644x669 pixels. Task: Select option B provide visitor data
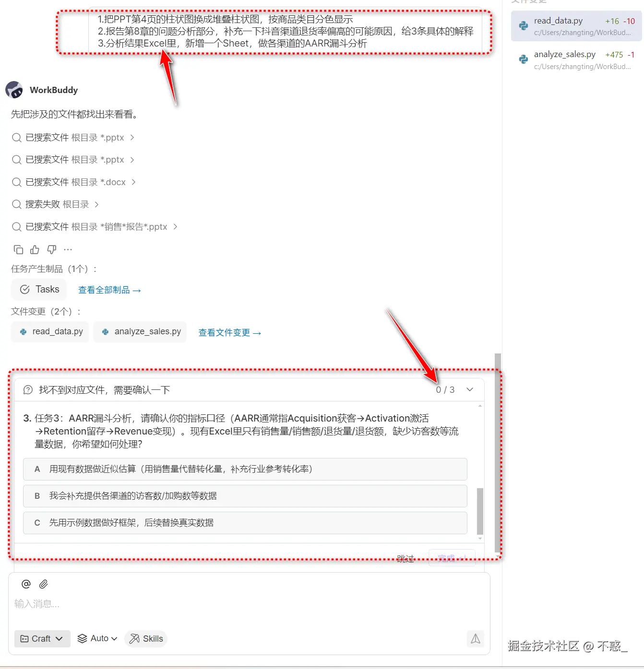(245, 496)
